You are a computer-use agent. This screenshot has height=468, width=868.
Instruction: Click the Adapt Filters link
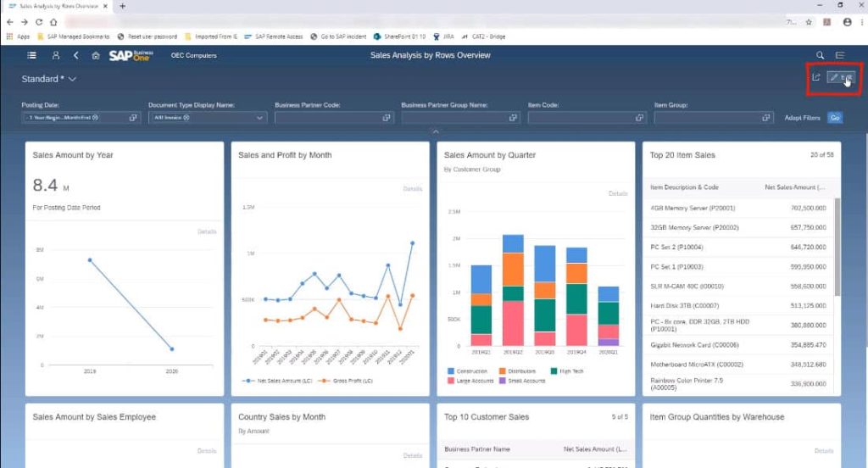(802, 118)
